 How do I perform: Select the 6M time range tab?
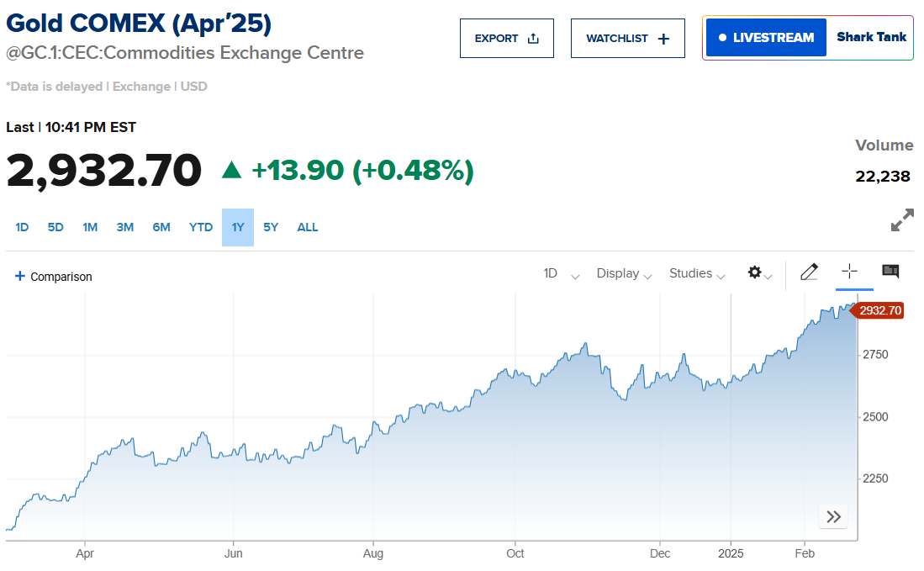[x=161, y=227]
